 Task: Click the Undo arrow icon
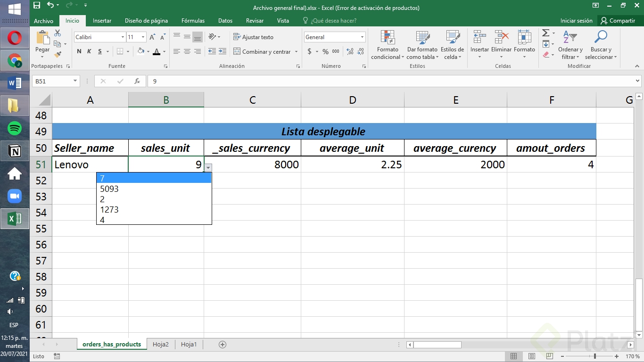point(50,6)
